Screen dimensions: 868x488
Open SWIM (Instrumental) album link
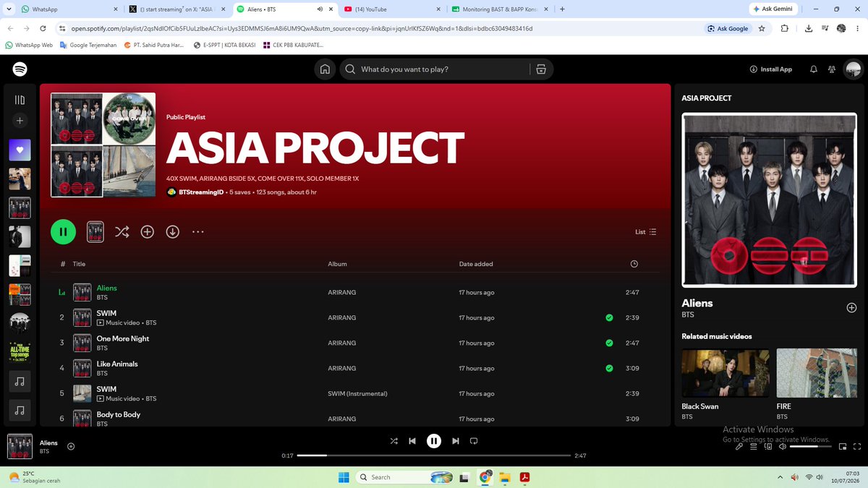357,394
